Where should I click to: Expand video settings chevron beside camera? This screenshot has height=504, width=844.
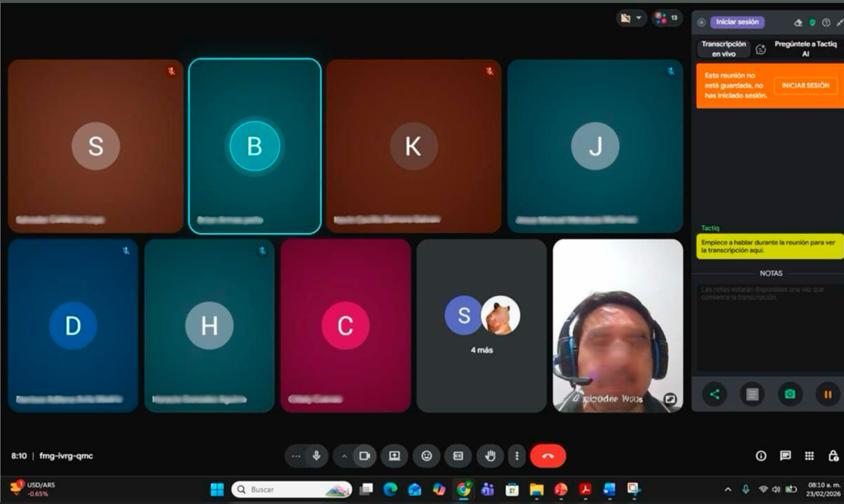pyautogui.click(x=344, y=455)
